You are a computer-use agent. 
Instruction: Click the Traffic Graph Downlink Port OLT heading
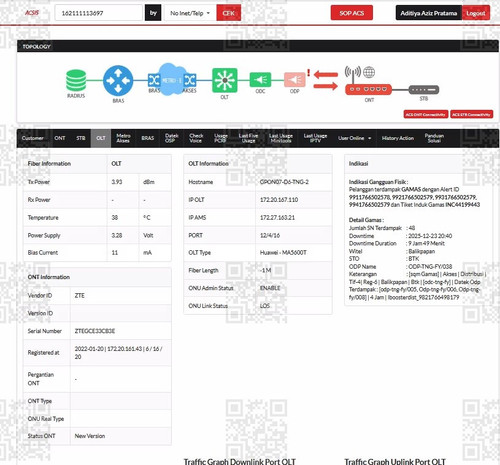tap(240, 461)
